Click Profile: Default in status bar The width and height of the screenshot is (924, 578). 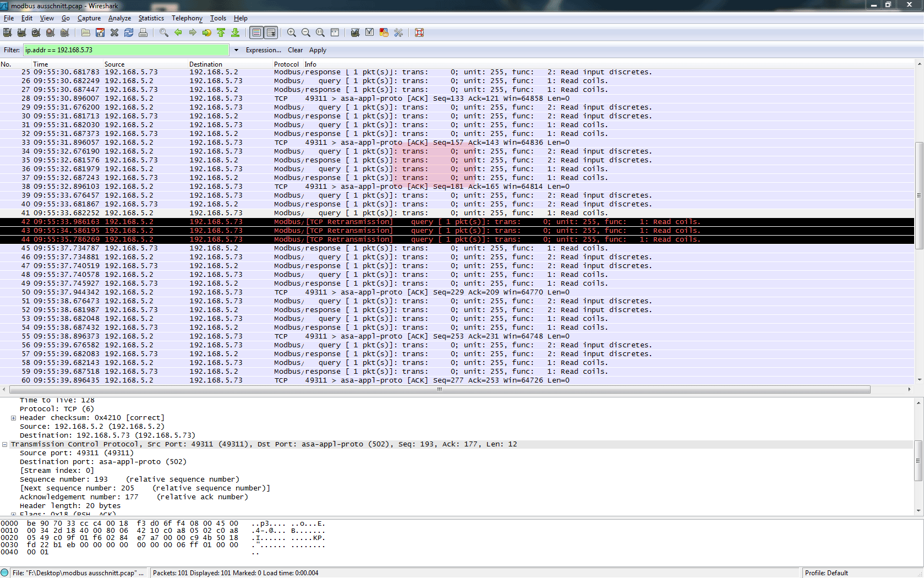[826, 573]
